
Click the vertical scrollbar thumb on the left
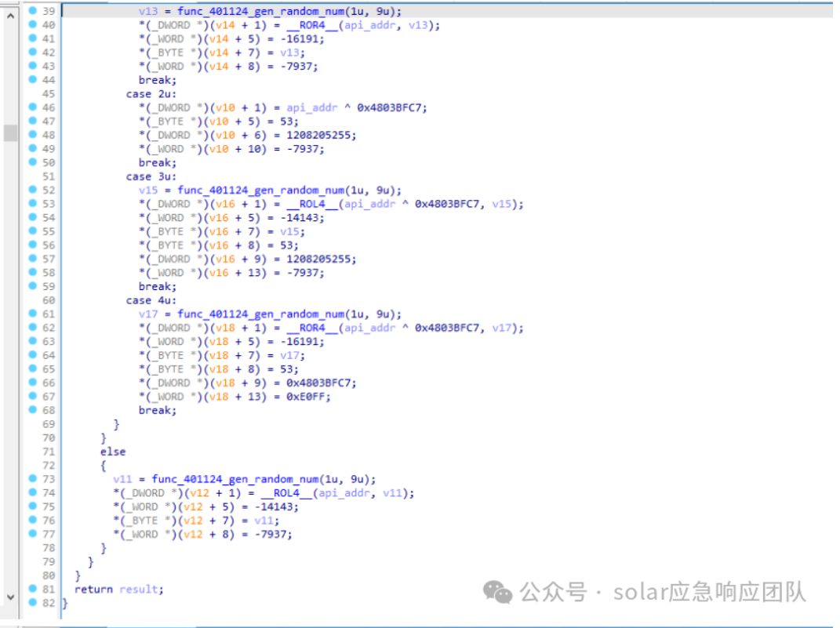10,132
